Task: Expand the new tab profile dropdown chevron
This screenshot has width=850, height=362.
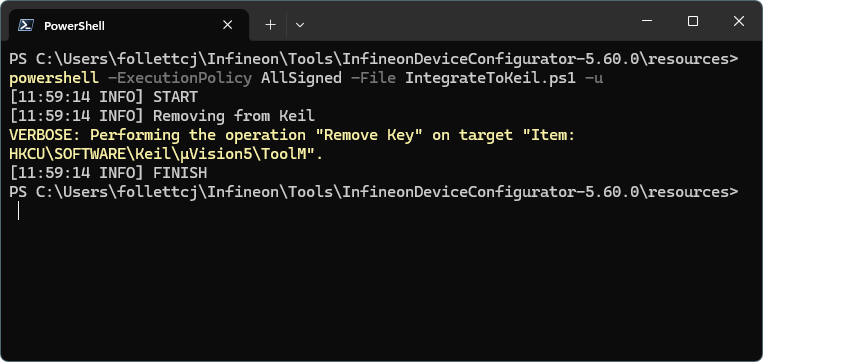Action: click(x=300, y=25)
